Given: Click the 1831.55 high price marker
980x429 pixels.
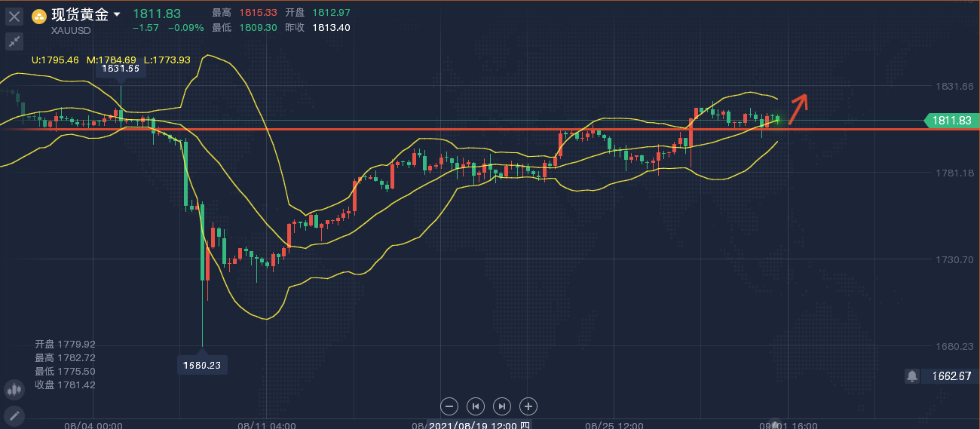Looking at the screenshot, I should click(121, 69).
